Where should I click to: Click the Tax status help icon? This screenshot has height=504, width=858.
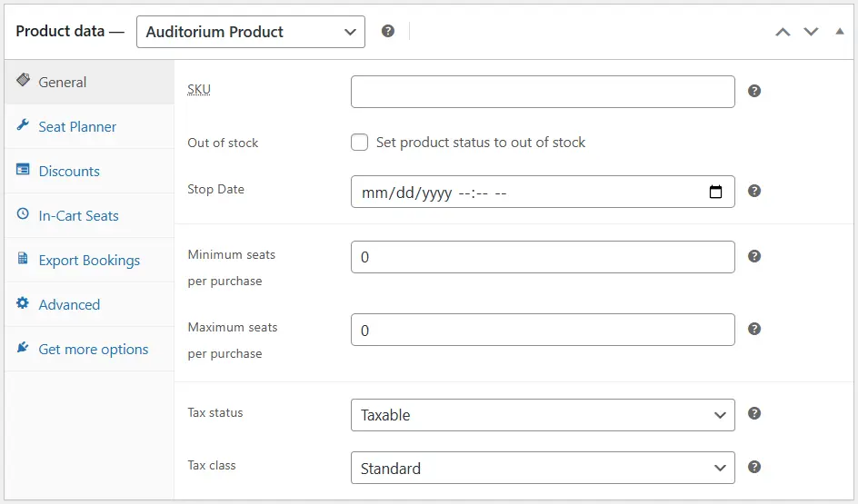pos(753,413)
